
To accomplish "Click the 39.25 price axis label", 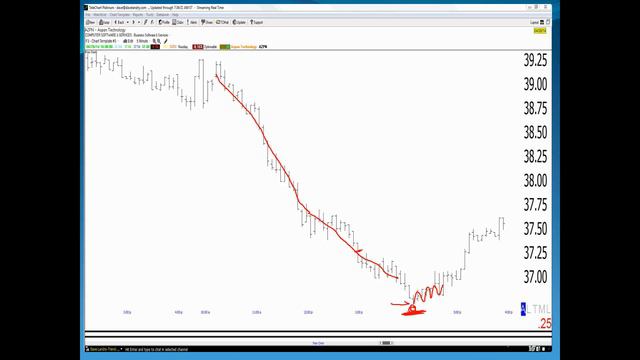I will [x=535, y=60].
